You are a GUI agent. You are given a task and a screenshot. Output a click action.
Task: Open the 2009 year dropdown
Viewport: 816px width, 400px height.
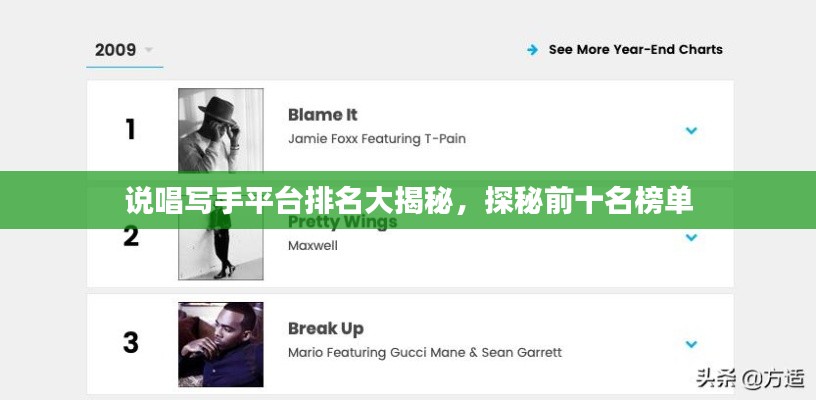coord(124,50)
